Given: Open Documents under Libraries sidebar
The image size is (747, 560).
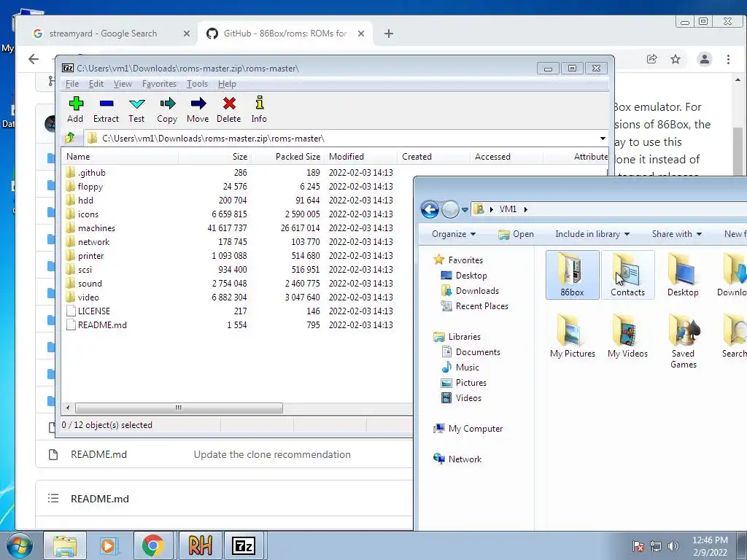Looking at the screenshot, I should click(472, 352).
